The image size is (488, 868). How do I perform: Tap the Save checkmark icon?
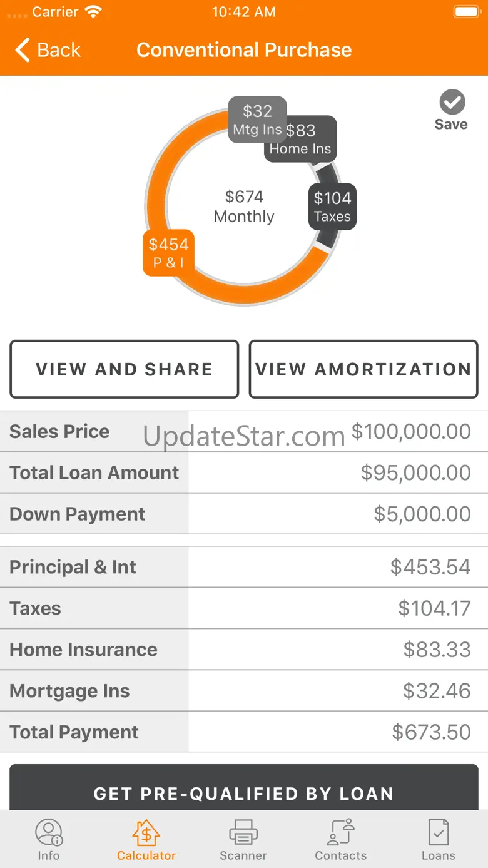coord(452,103)
